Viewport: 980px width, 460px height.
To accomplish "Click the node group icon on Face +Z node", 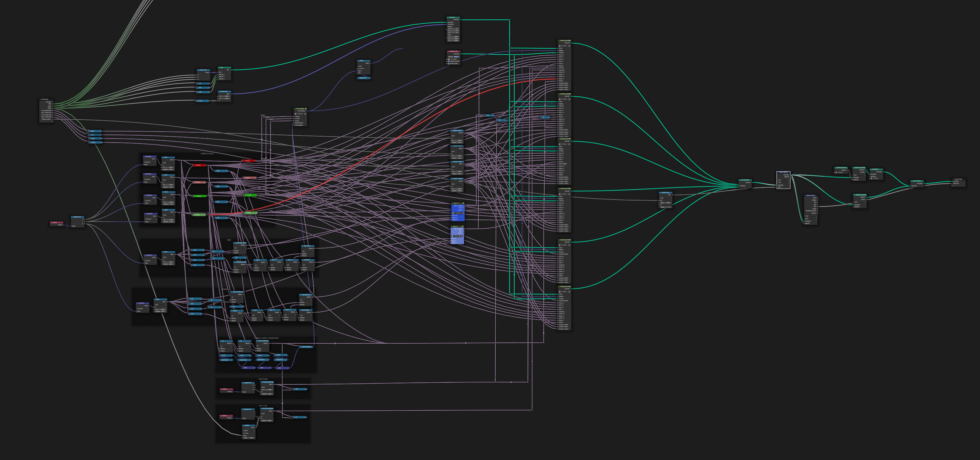I will 463,204.
